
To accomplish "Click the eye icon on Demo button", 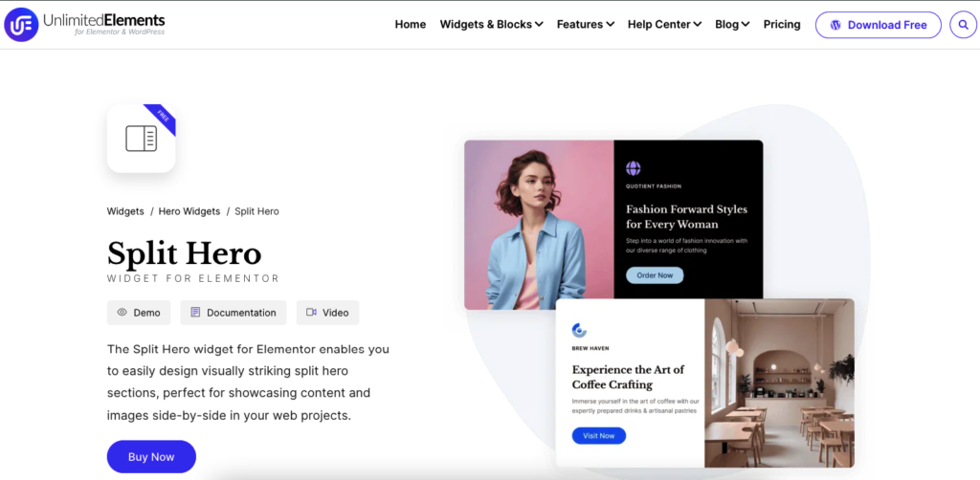I will pyautogui.click(x=122, y=312).
